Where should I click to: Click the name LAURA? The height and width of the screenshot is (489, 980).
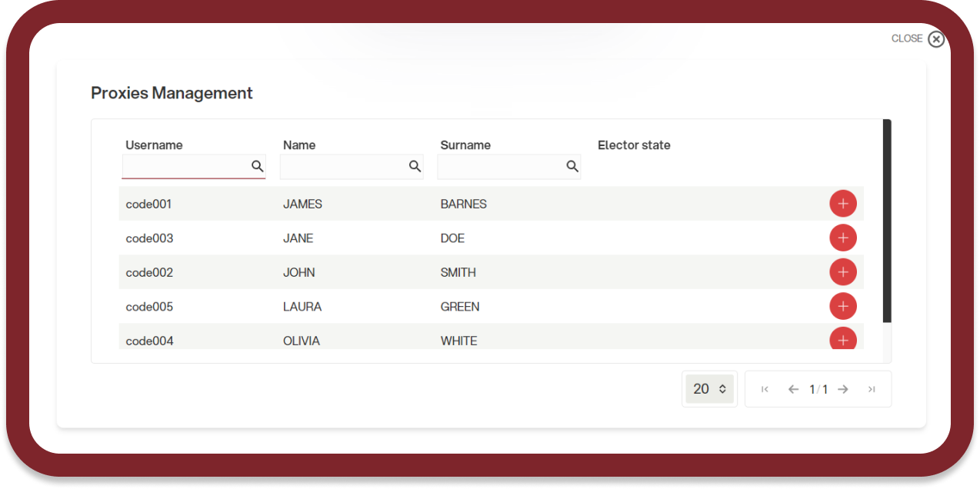pos(302,307)
